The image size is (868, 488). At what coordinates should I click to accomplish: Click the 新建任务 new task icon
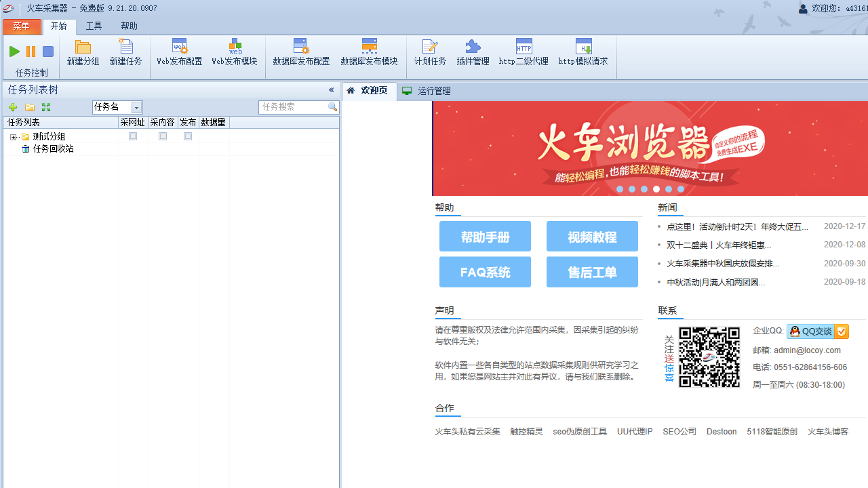click(125, 52)
